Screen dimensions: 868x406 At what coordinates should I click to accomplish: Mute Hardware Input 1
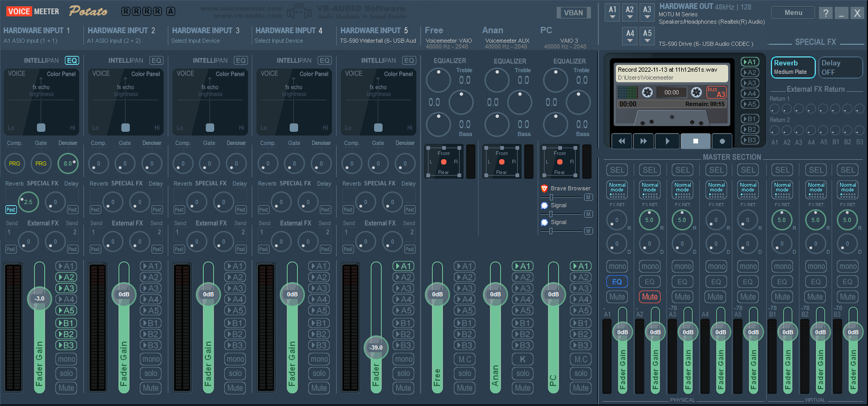(66, 388)
